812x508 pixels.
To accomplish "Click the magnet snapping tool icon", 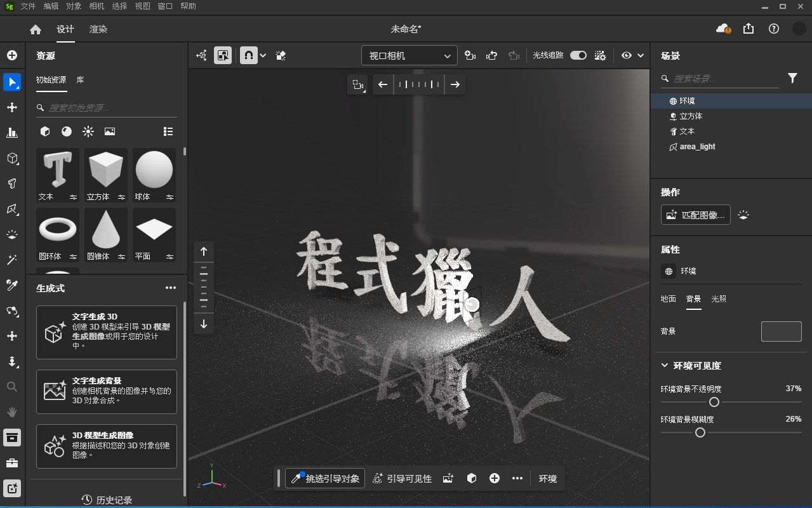I will tap(248, 56).
